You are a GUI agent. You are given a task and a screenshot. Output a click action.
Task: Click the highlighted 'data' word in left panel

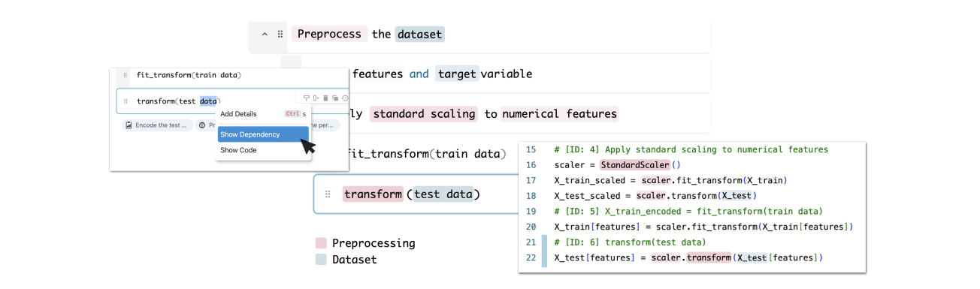[208, 101]
